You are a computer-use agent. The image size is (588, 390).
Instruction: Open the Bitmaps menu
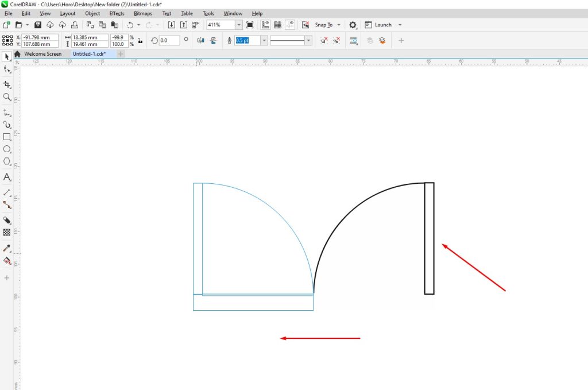point(142,13)
